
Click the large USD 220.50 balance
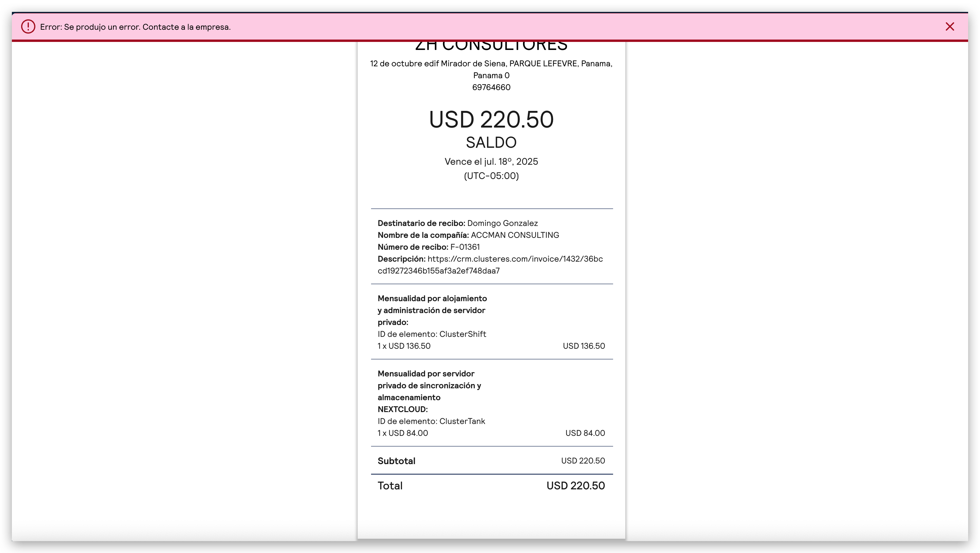tap(491, 120)
